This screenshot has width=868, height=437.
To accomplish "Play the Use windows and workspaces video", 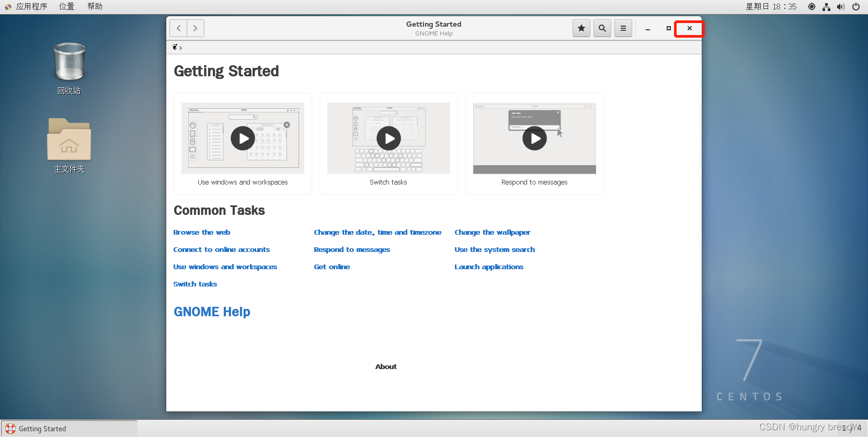I will 243,139.
